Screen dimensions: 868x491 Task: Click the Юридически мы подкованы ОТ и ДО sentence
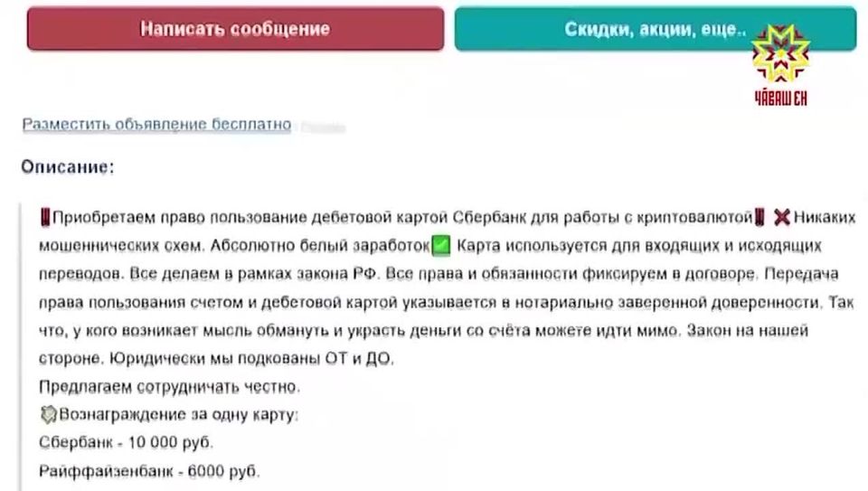pos(251,359)
